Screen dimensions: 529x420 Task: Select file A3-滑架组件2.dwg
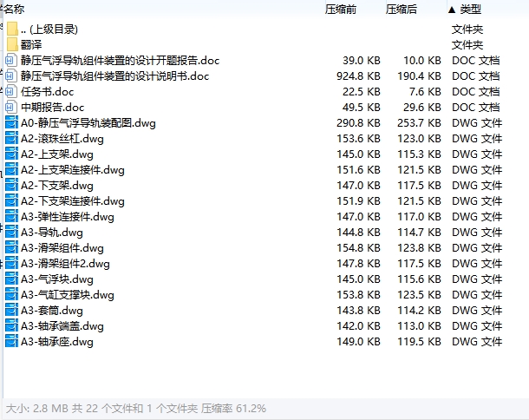65,263
